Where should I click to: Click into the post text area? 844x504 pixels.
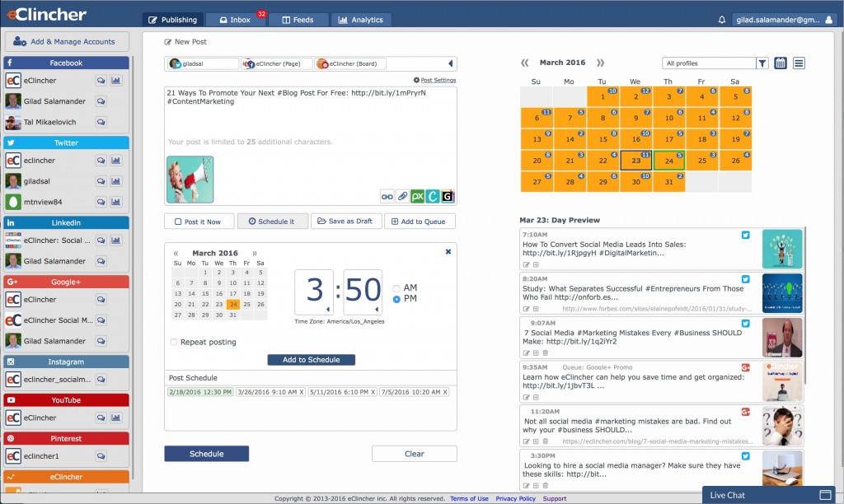tap(311, 115)
